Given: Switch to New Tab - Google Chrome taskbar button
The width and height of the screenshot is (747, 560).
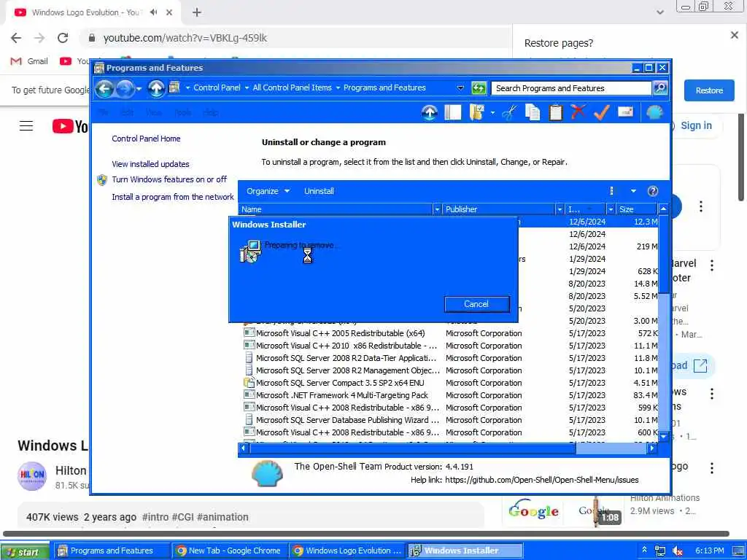Looking at the screenshot, I should click(x=228, y=551).
